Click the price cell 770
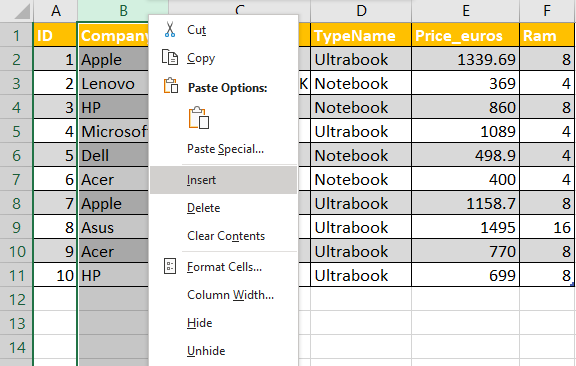The image size is (576, 366). (466, 251)
